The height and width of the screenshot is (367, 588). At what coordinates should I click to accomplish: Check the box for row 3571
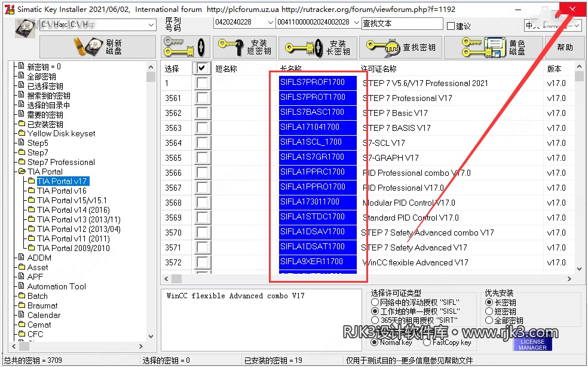click(202, 247)
